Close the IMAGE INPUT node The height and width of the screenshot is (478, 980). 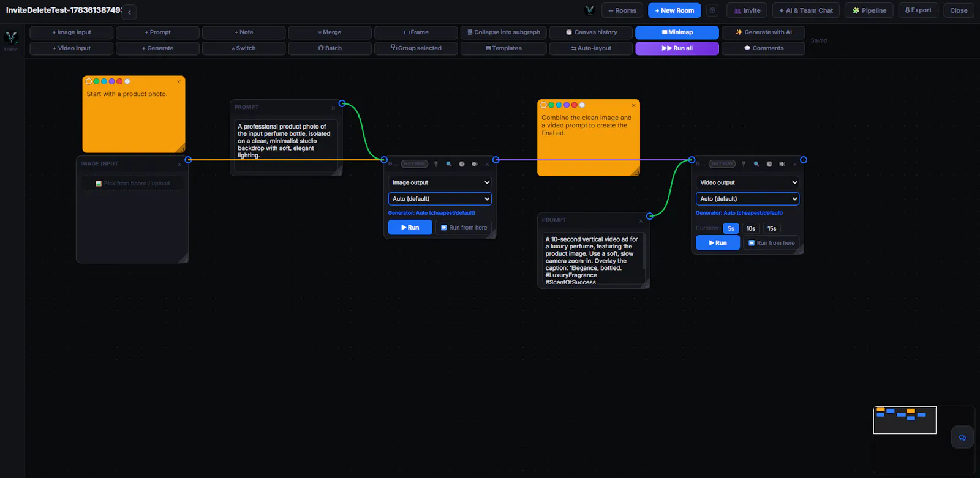[x=179, y=164]
